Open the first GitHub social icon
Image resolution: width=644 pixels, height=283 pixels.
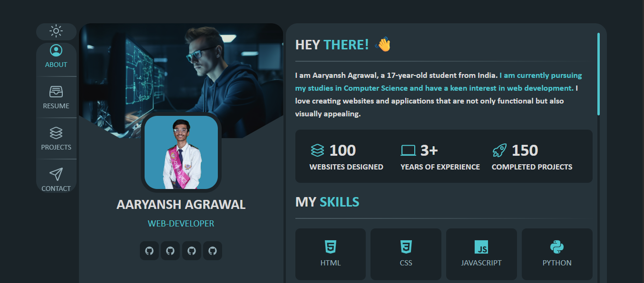coord(149,251)
